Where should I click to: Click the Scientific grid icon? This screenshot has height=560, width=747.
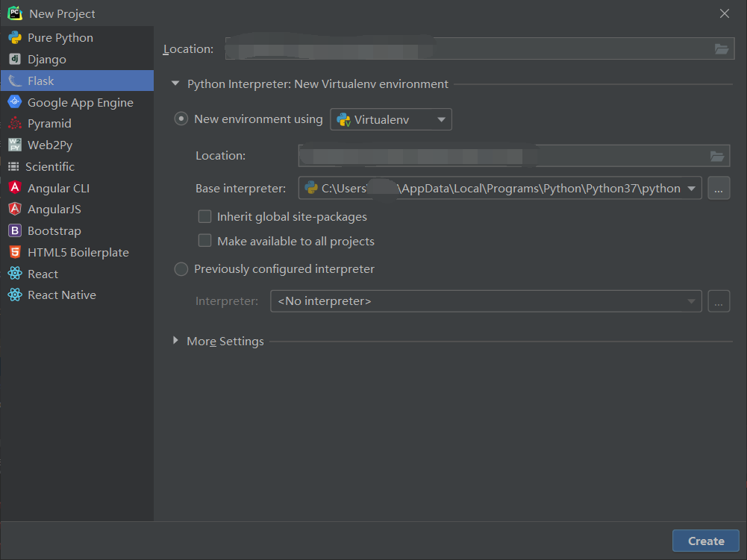pyautogui.click(x=13, y=166)
